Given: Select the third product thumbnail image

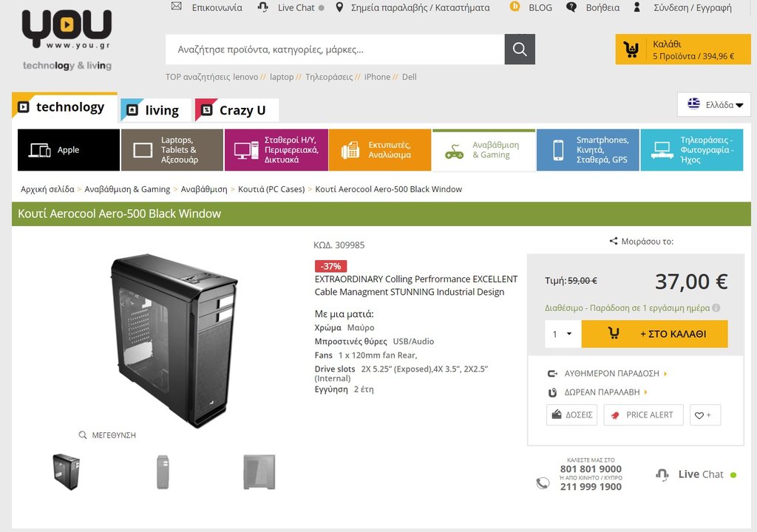Looking at the screenshot, I should click(x=259, y=471).
